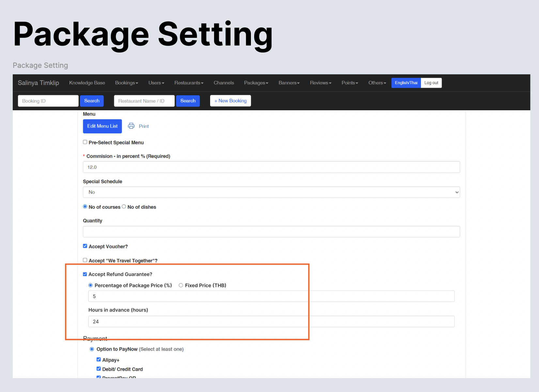Click the printer icon next to Print

[x=131, y=126]
